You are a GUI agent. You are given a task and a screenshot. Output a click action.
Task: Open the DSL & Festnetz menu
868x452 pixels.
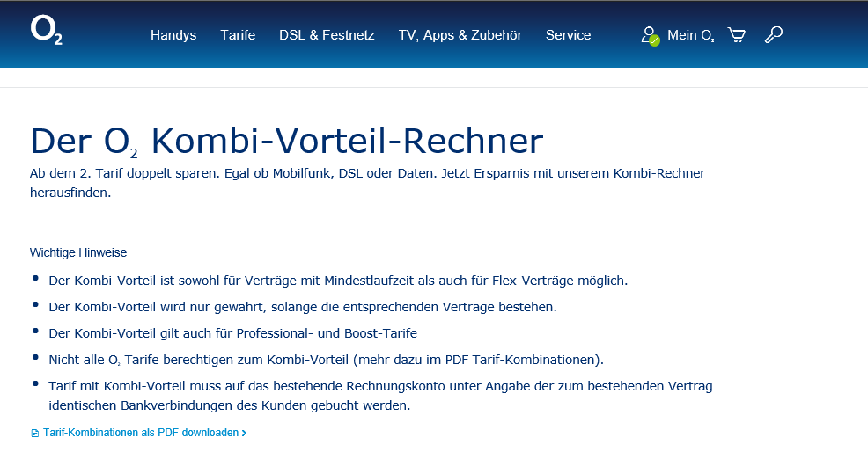[327, 35]
